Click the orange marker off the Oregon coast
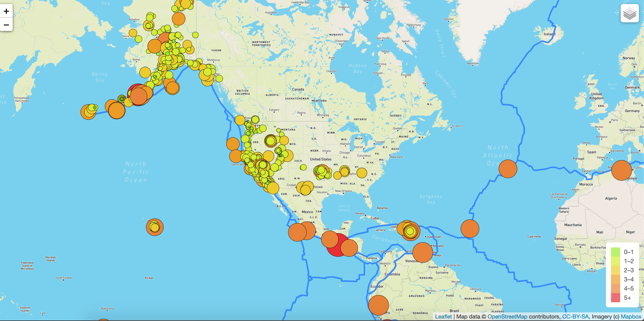 [x=233, y=144]
